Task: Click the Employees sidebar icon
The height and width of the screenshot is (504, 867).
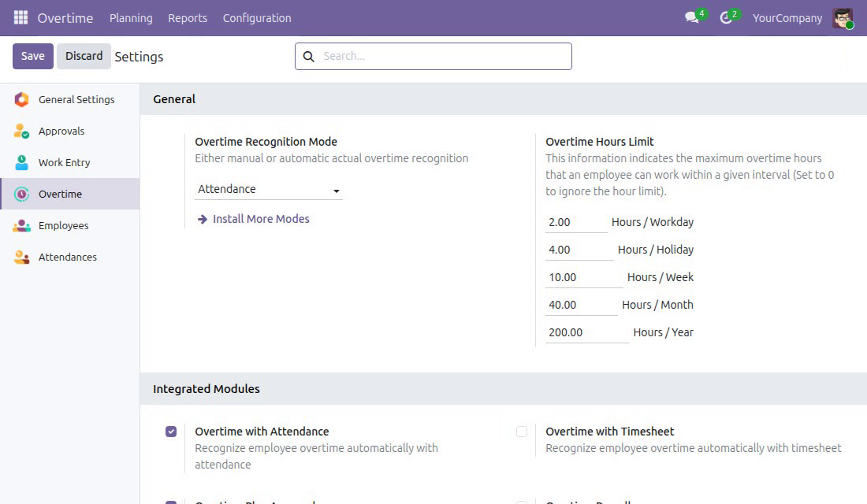Action: [x=21, y=225]
